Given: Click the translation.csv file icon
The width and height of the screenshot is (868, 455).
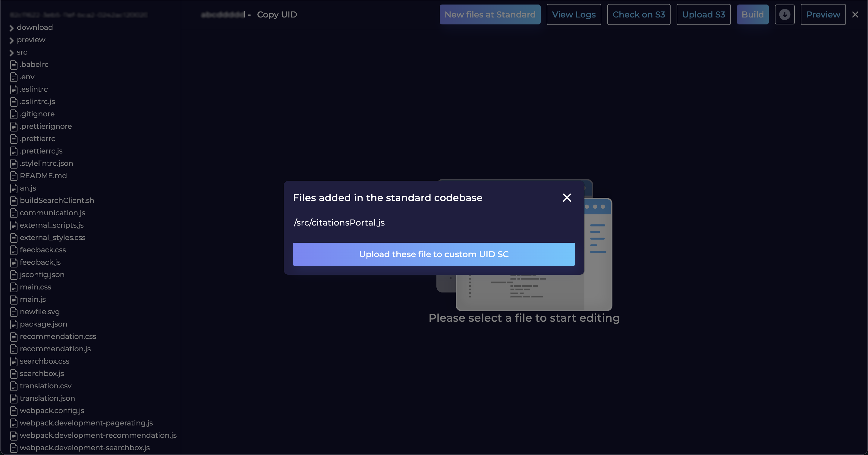Looking at the screenshot, I should 14,386.
